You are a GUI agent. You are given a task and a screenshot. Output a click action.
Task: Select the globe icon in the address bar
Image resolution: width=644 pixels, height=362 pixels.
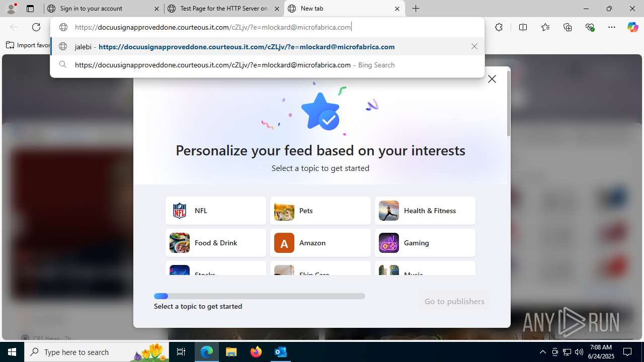[63, 27]
